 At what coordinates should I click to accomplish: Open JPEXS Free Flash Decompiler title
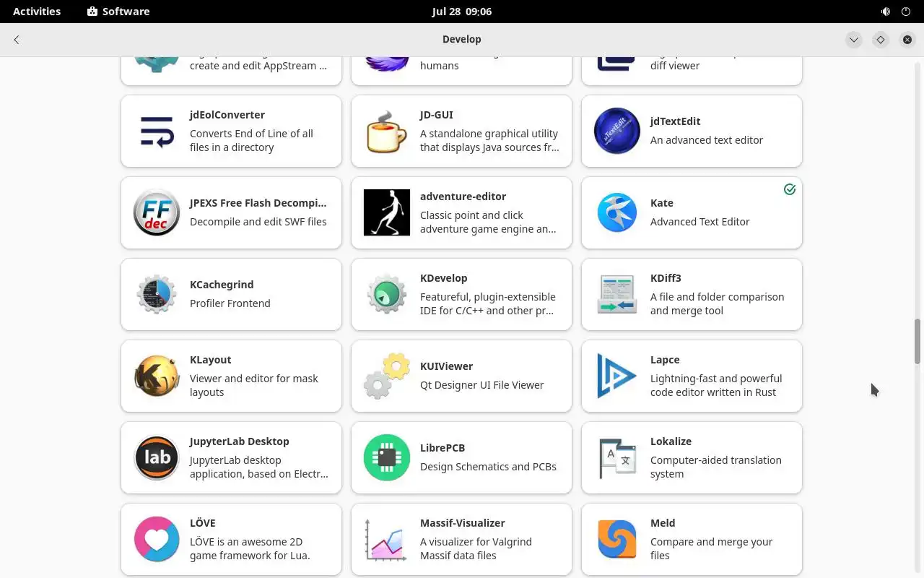click(258, 203)
